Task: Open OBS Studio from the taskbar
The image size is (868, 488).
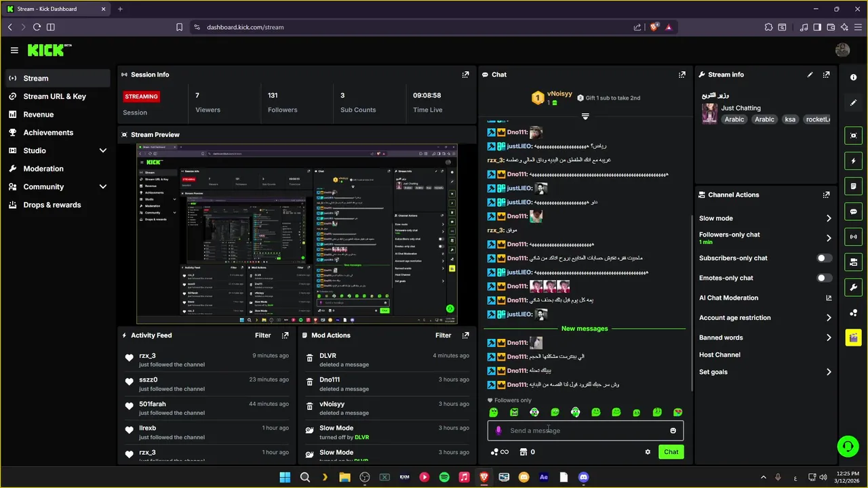Action: coord(365,477)
